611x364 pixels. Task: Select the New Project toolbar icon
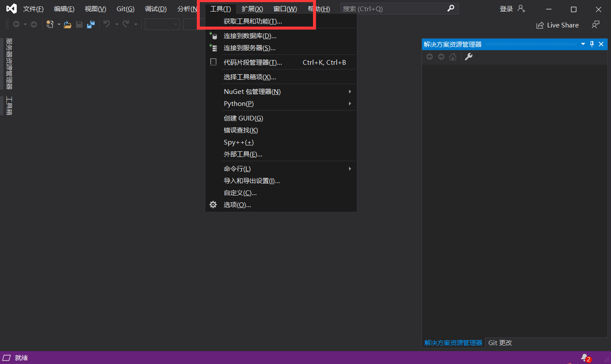click(50, 25)
